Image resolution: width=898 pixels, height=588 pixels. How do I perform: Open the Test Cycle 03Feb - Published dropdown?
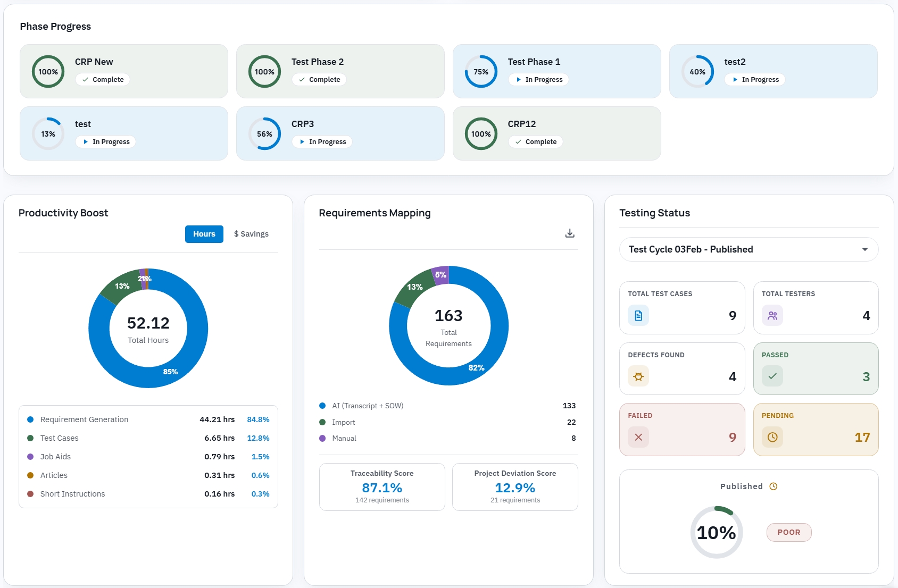tap(749, 249)
